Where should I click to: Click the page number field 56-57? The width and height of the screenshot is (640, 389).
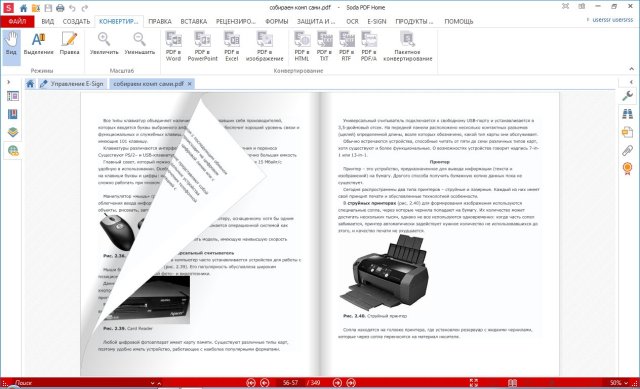(290, 383)
